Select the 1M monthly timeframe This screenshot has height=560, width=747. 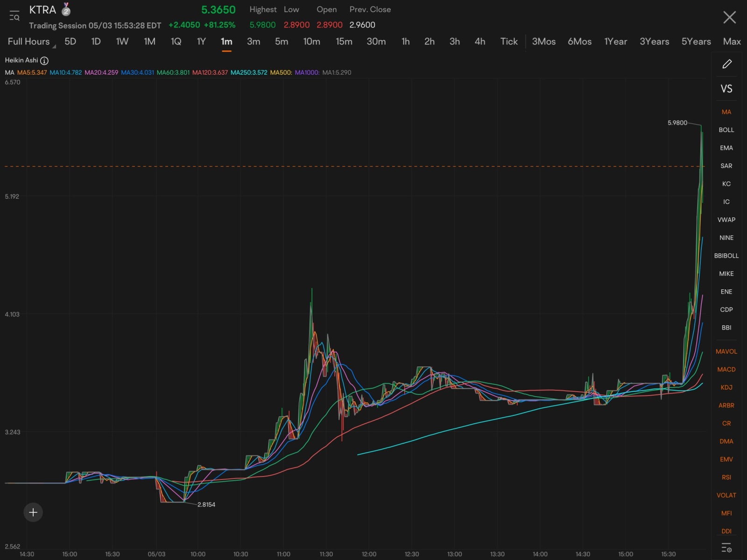point(149,42)
